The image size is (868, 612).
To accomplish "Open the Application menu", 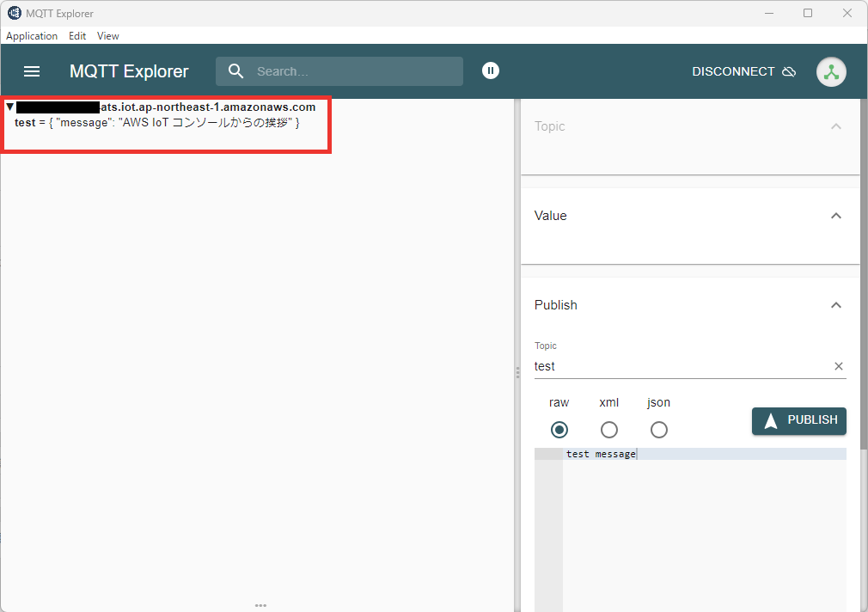I will coord(32,36).
